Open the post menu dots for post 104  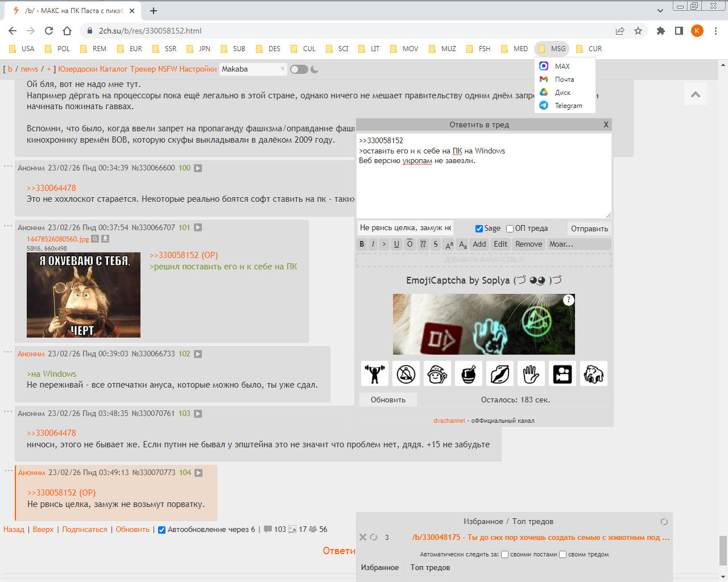[8, 471]
